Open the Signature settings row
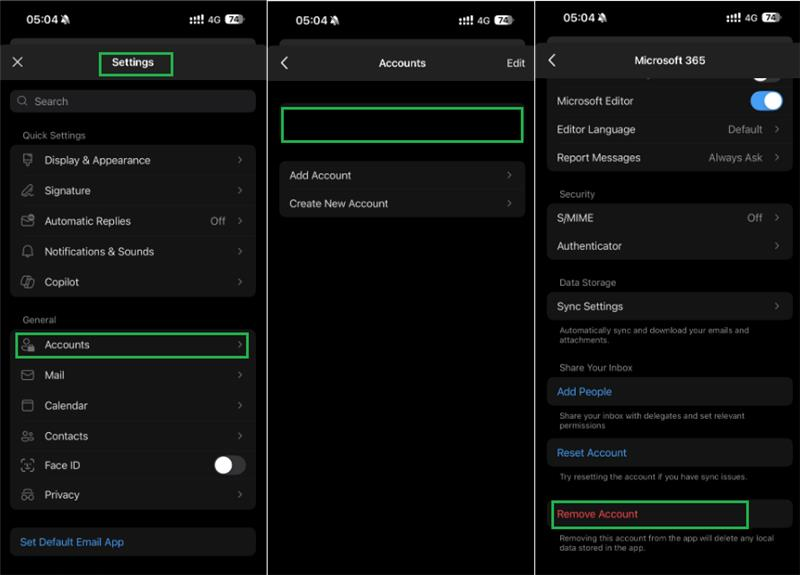The height and width of the screenshot is (575, 800). [133, 190]
